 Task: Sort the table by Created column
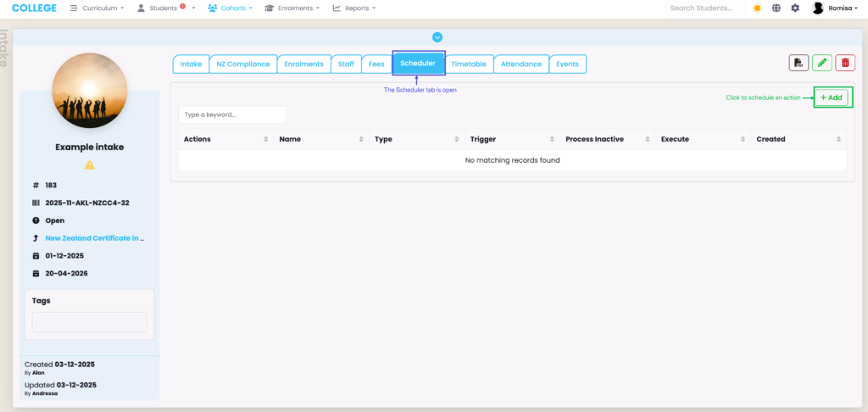798,139
